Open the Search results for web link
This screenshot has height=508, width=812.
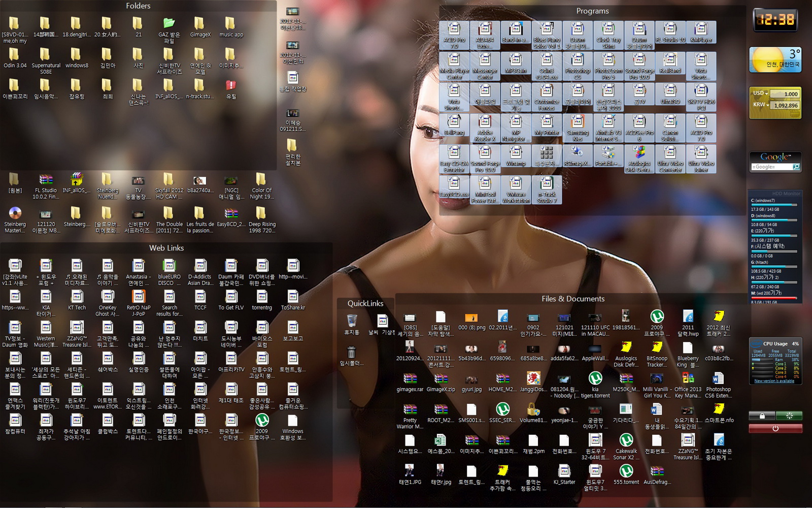(x=169, y=302)
